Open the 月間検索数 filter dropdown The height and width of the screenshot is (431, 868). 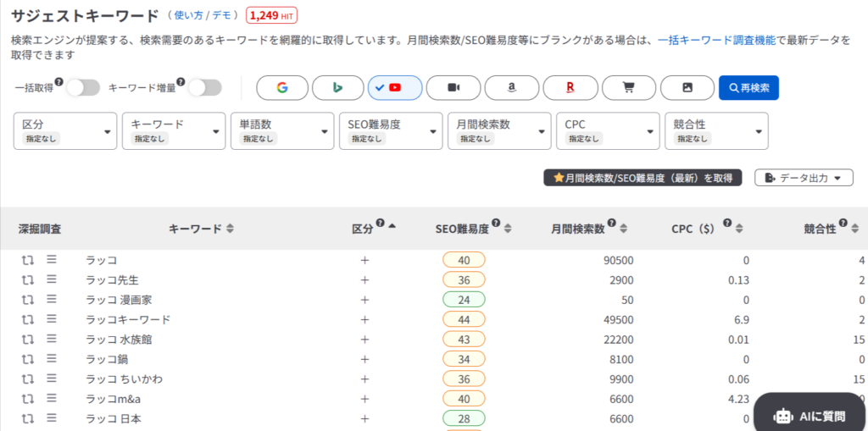[499, 130]
